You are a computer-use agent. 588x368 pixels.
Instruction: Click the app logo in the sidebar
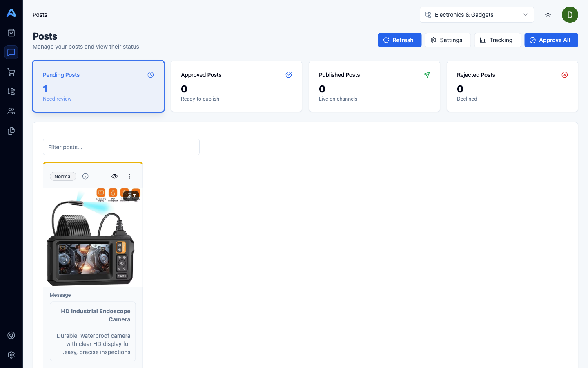(11, 13)
